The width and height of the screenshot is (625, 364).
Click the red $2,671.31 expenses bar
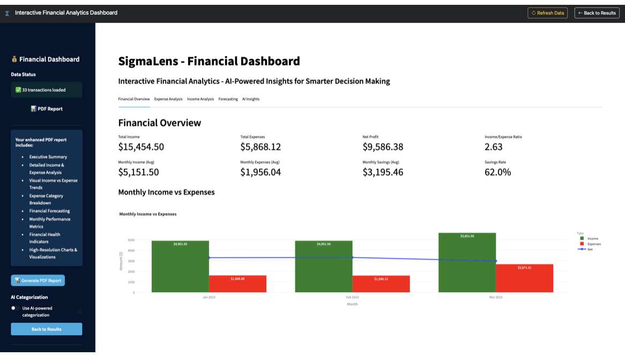point(525,278)
